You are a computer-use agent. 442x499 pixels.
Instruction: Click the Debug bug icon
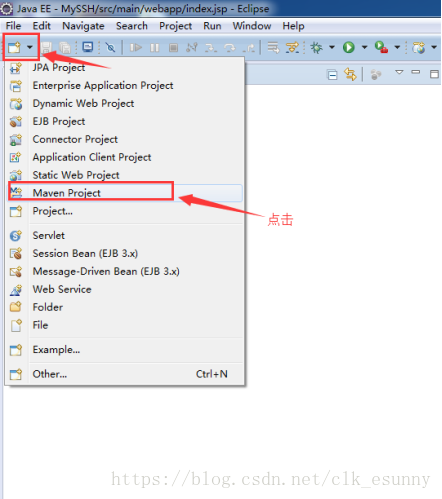click(x=316, y=47)
